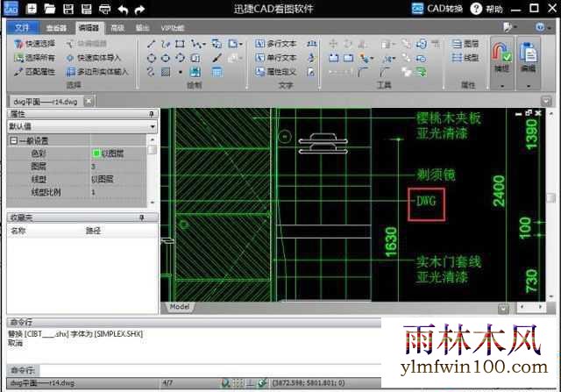The image size is (561, 392).
Task: Click the 帮助 question mark icon
Action: [x=476, y=8]
